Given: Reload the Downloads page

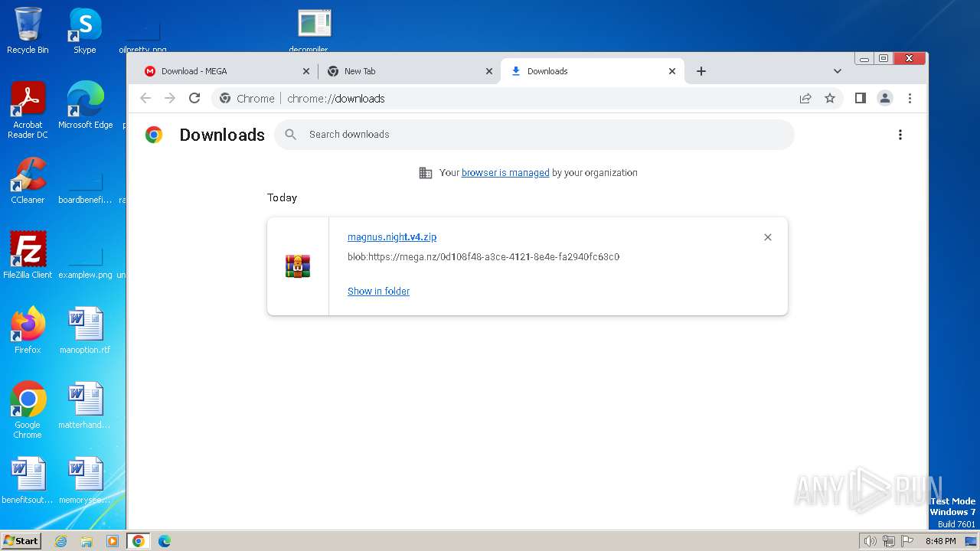Looking at the screenshot, I should (194, 98).
